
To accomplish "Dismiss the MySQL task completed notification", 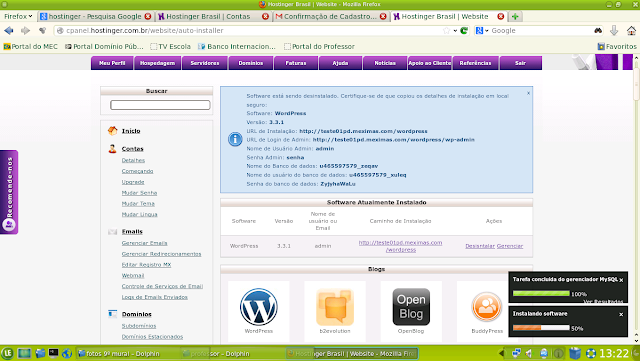I will tap(621, 280).
